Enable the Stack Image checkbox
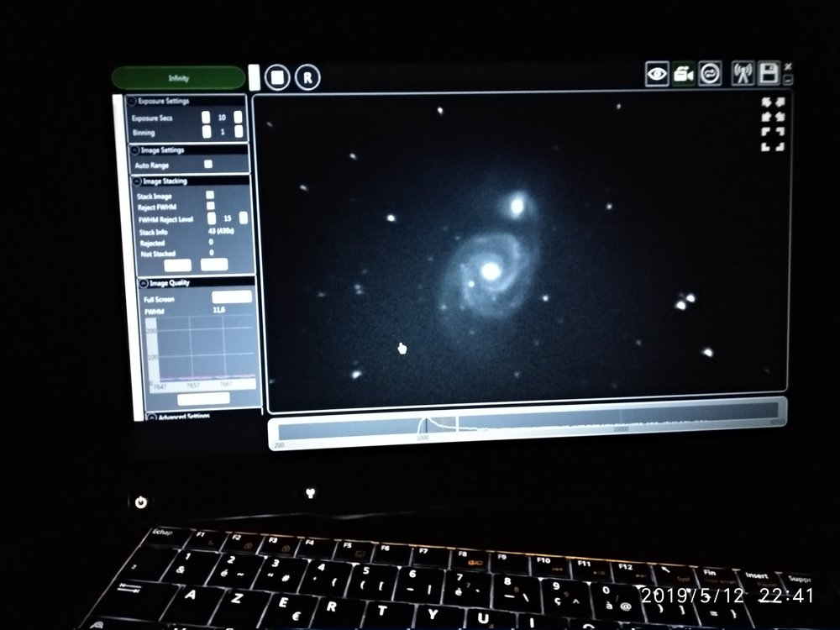This screenshot has height=630, width=840. coord(210,195)
